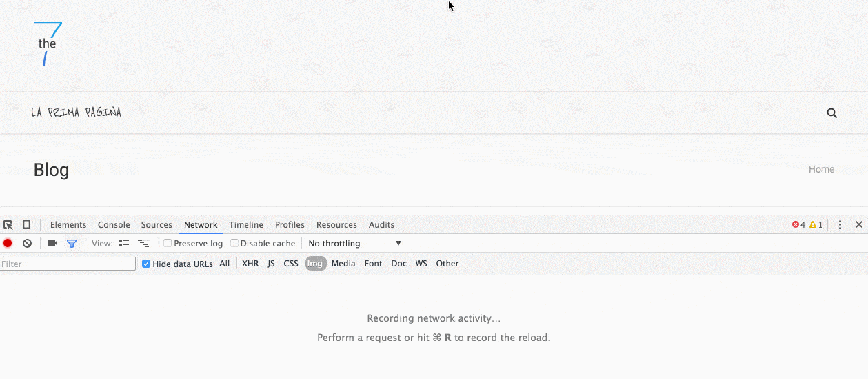868x379 pixels.
Task: Open DevTools three-dot customize menu
Action: coord(840,225)
